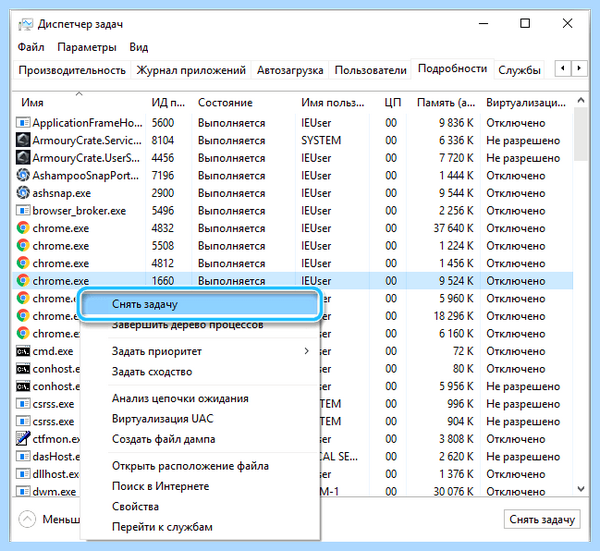The height and width of the screenshot is (551, 600).
Task: Click the dwm.exe process icon
Action: click(x=23, y=492)
